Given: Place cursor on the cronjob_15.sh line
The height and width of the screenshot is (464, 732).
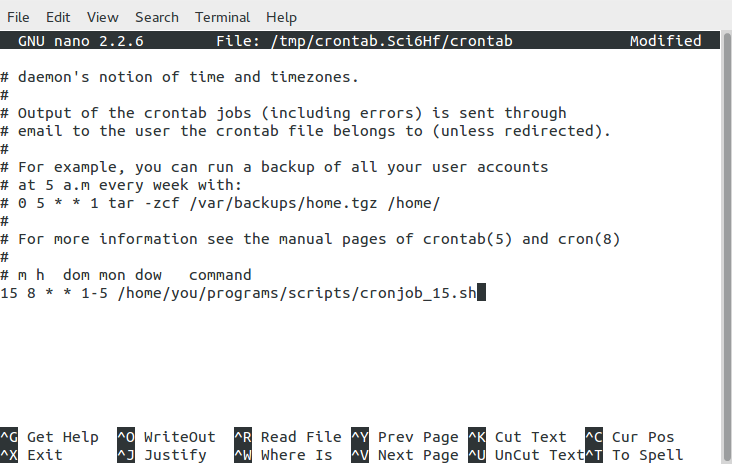Looking at the screenshot, I should click(240, 293).
